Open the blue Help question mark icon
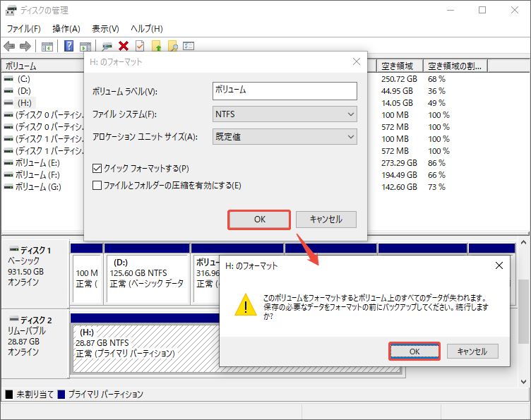Screen dimensions: 531x420 click(x=68, y=46)
